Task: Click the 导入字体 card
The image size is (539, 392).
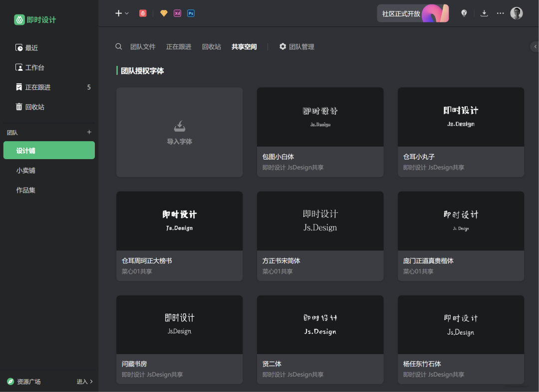Action: coord(180,132)
